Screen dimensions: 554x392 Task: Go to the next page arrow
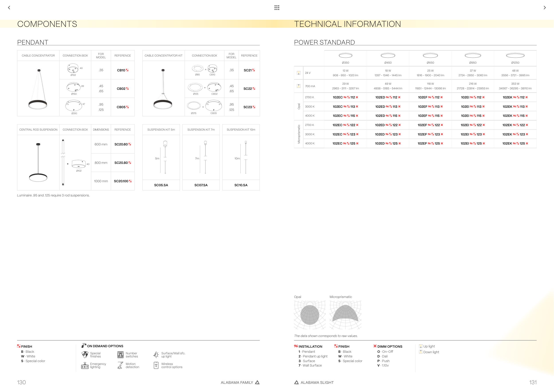tap(545, 8)
